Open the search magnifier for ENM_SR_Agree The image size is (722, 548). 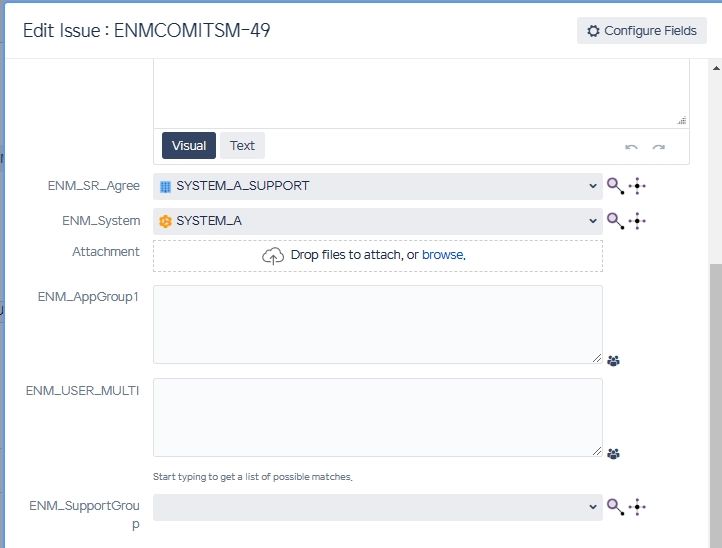615,186
